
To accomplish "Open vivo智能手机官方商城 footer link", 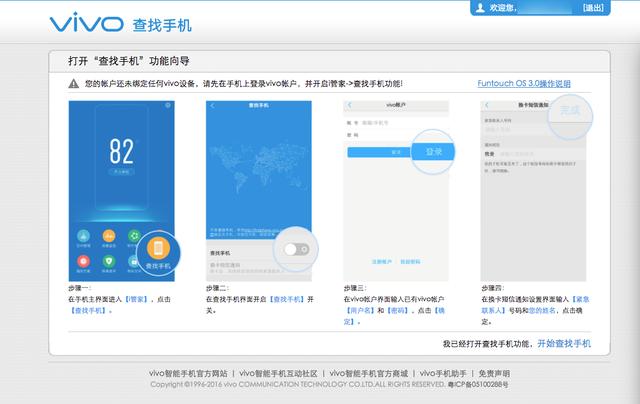I will [x=369, y=373].
